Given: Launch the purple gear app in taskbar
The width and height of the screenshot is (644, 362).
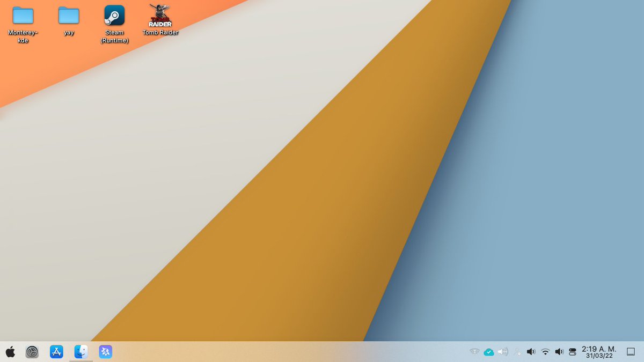Looking at the screenshot, I should (106, 352).
